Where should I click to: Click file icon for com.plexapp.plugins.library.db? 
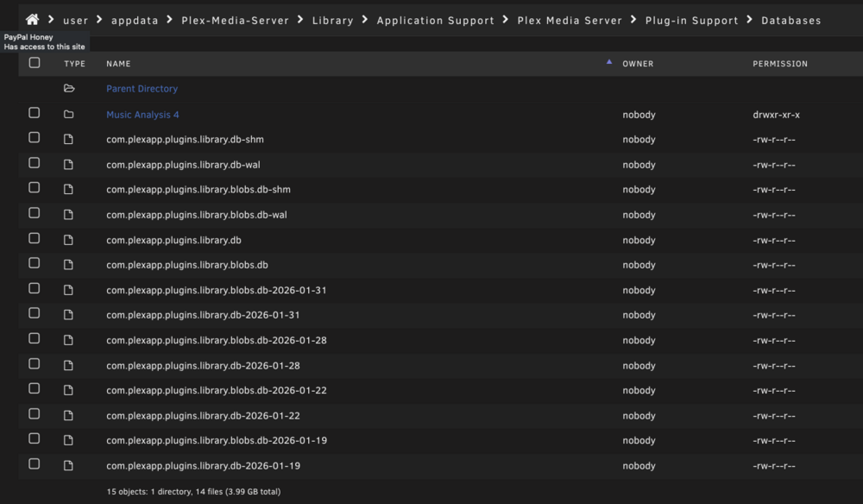(x=68, y=240)
